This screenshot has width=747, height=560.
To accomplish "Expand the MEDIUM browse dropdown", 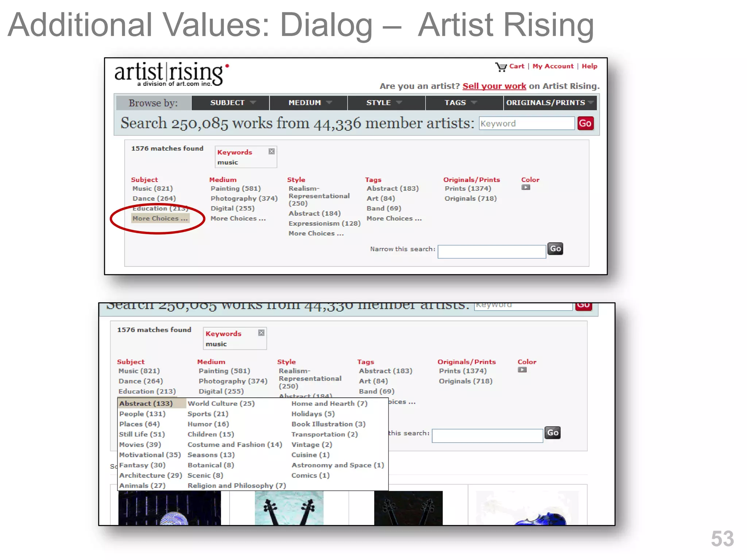I will pyautogui.click(x=309, y=103).
